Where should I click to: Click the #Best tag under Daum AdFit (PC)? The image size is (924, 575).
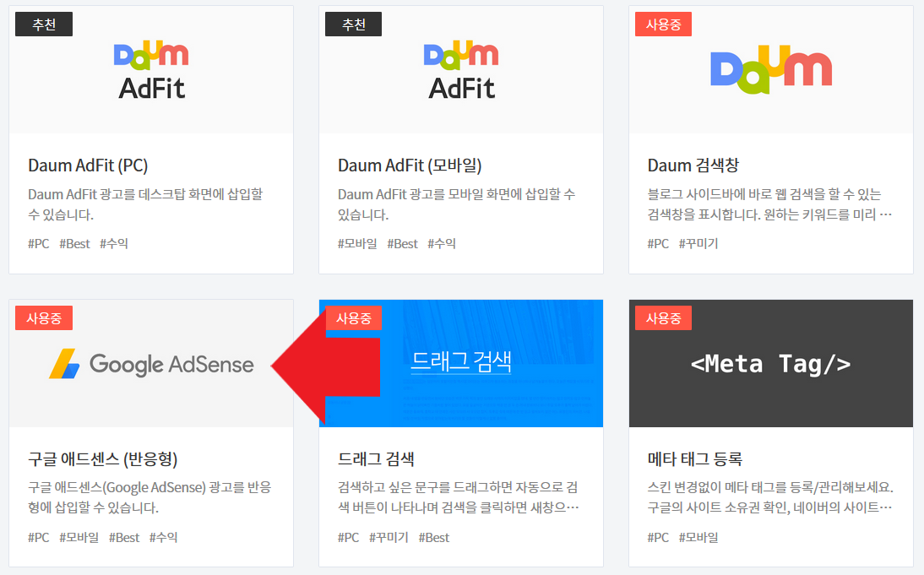coord(75,243)
